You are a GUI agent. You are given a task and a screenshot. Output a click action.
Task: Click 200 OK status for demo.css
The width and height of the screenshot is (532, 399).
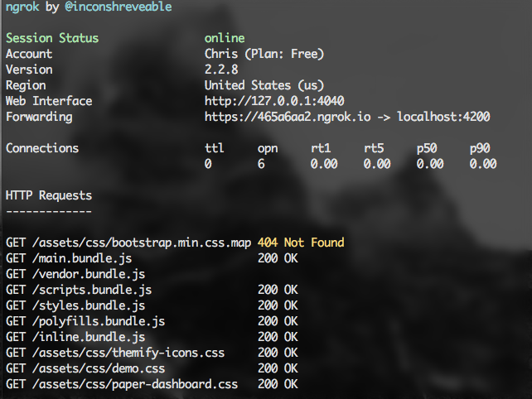278,368
